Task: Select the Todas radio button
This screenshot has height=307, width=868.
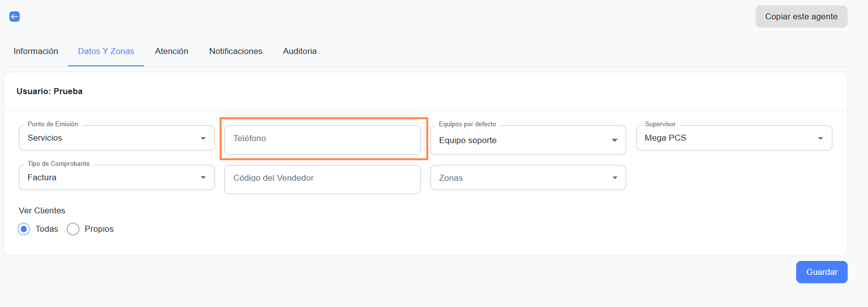Action: tap(24, 229)
